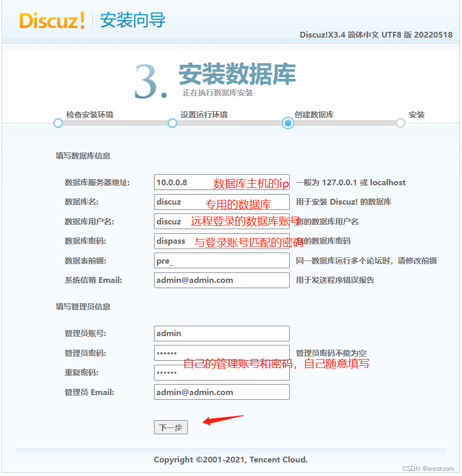This screenshot has height=476, width=462.
Task: Click the final 安装 step marker
Action: point(401,123)
